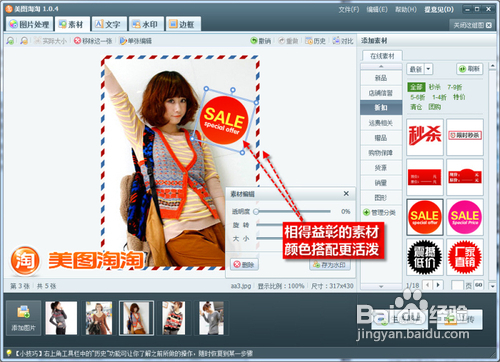Insert the pink SALE Special Price sticker
Viewport: 500px width, 362px height.
465,217
